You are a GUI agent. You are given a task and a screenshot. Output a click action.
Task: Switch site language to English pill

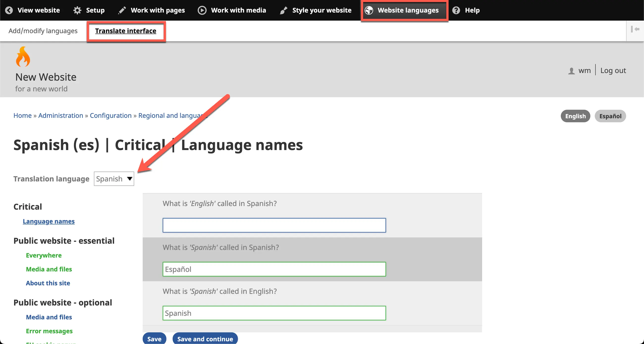(575, 116)
